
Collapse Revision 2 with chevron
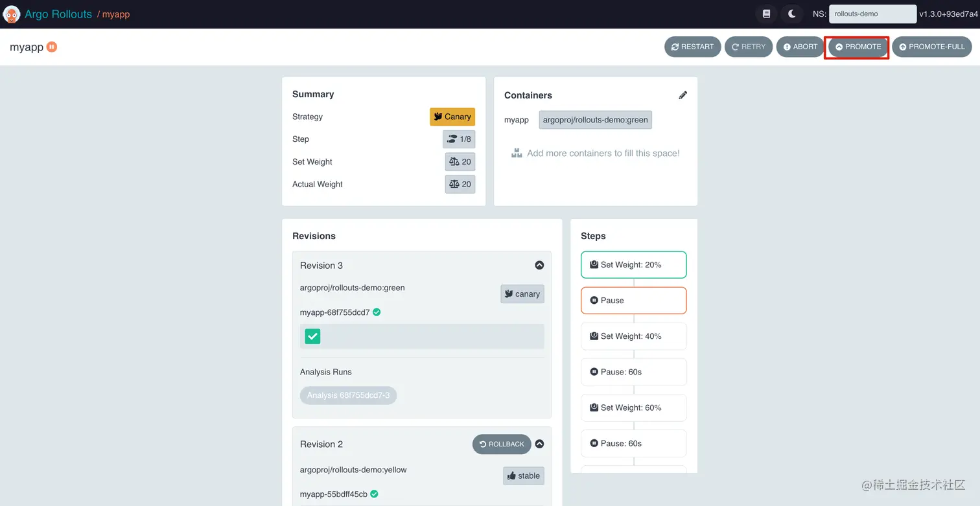pos(539,444)
